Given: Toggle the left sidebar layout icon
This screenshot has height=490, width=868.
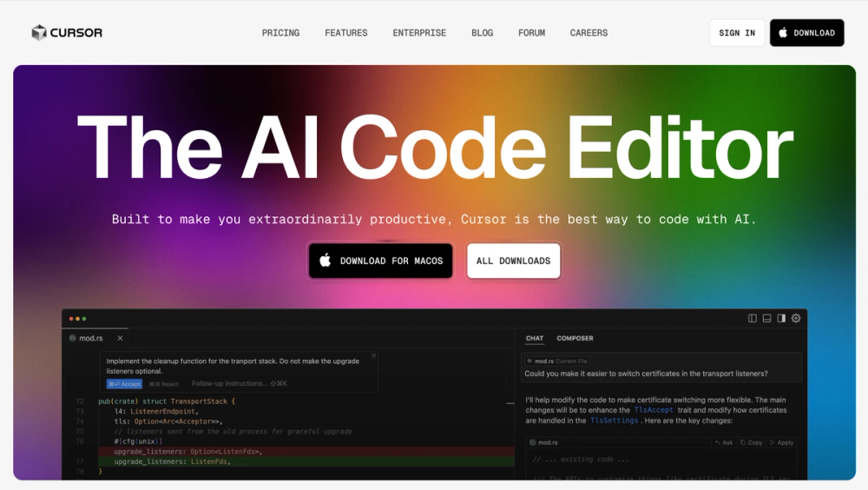Looking at the screenshot, I should [753, 318].
